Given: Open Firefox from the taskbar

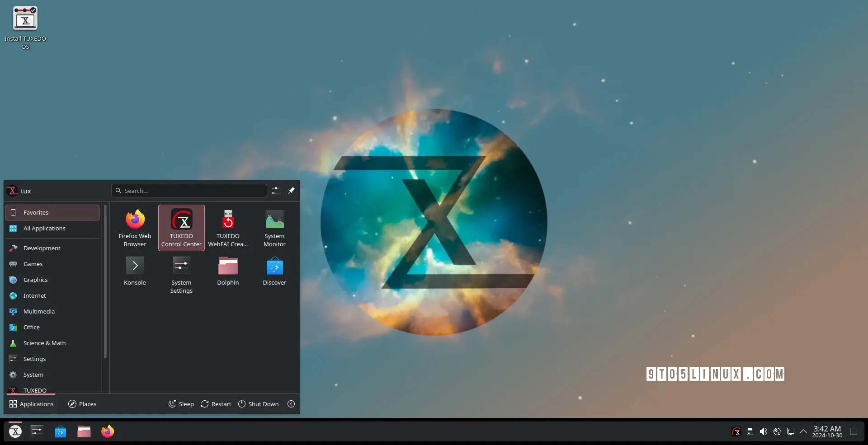Looking at the screenshot, I should tap(108, 431).
